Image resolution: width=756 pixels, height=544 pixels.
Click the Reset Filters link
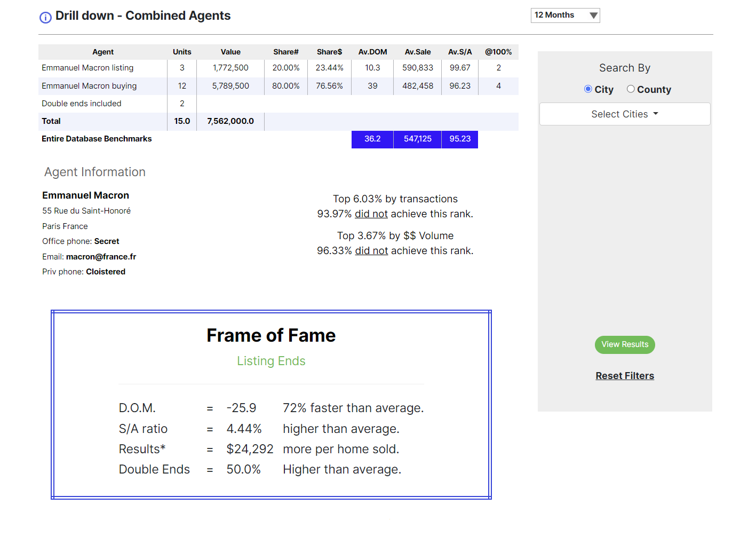624,376
